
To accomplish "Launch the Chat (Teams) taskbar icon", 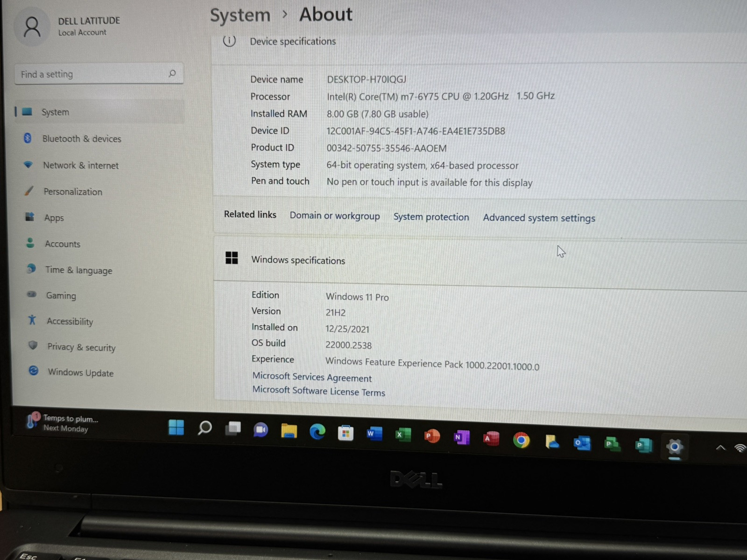I will [261, 429].
